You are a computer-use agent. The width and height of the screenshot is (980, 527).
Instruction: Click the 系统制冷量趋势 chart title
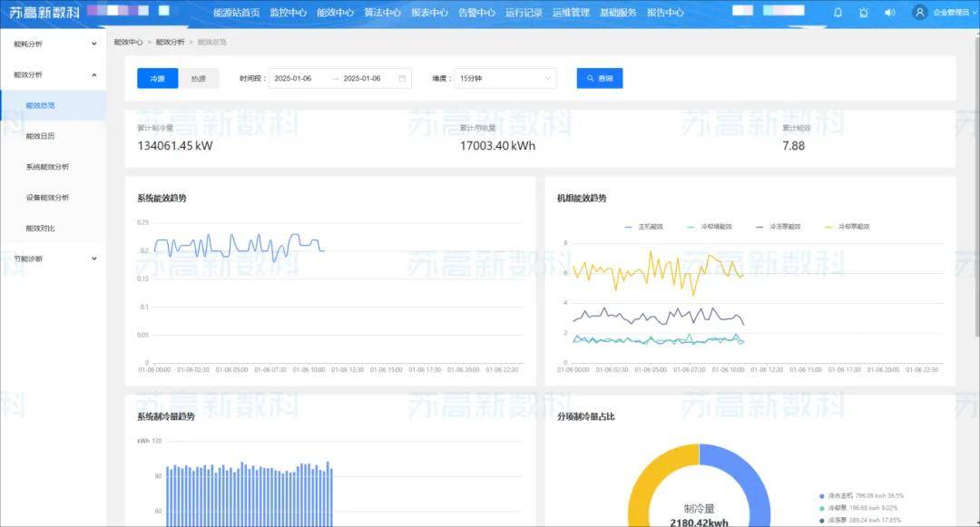click(166, 416)
